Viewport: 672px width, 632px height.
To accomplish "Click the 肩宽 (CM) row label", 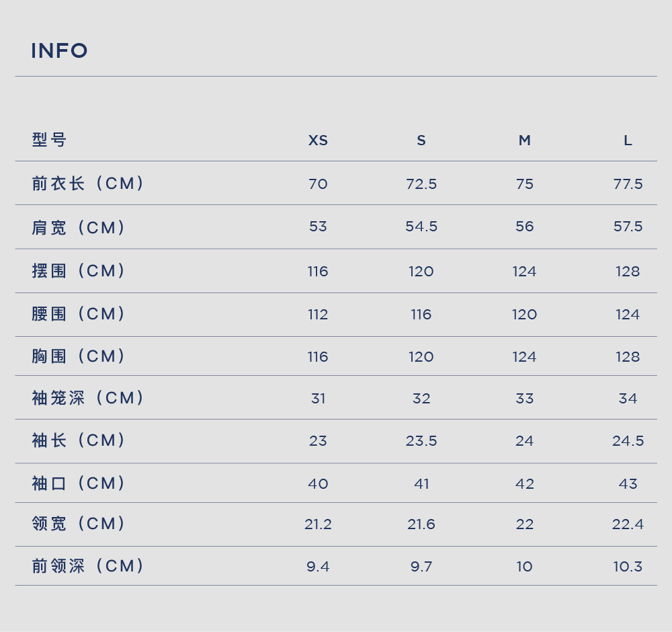I will pos(79,227).
